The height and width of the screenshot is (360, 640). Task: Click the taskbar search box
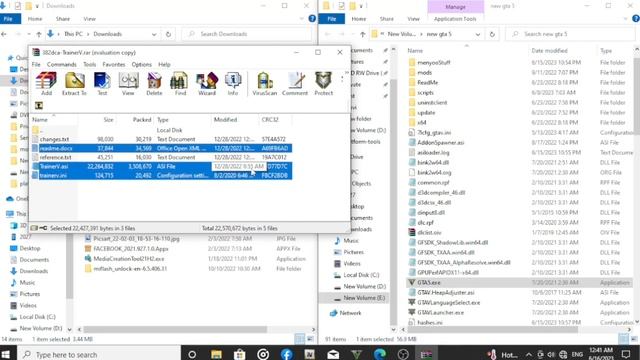pos(99,354)
